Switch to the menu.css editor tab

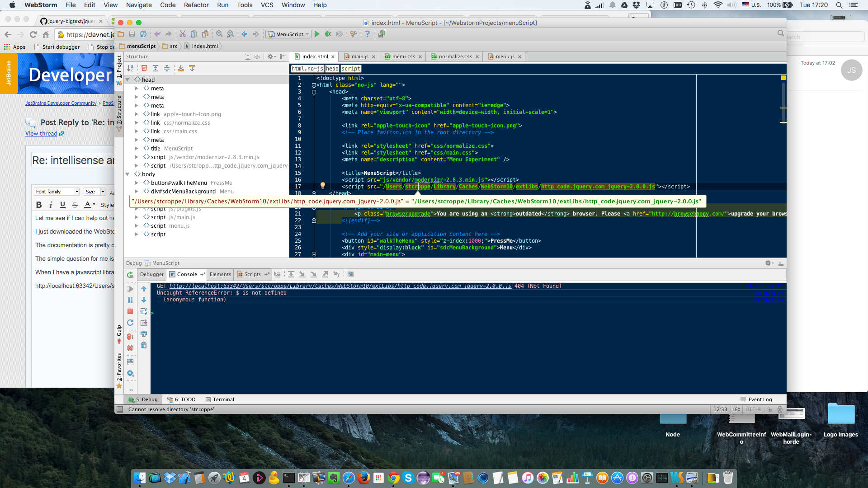click(403, 56)
